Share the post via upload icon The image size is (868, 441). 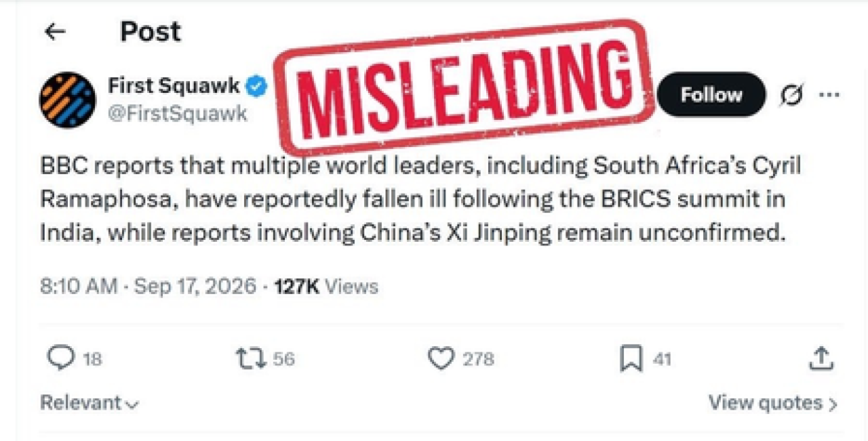coord(821,358)
